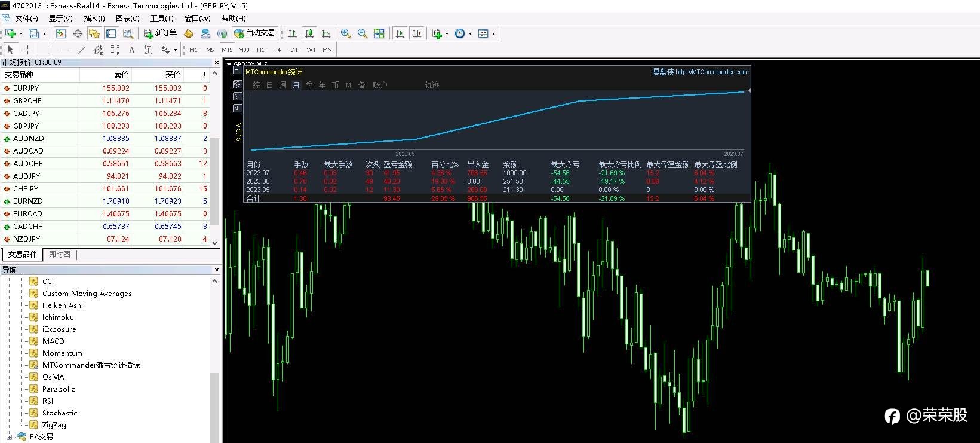980x443 pixels.
Task: Switch timeframe to M5
Action: coord(210,50)
